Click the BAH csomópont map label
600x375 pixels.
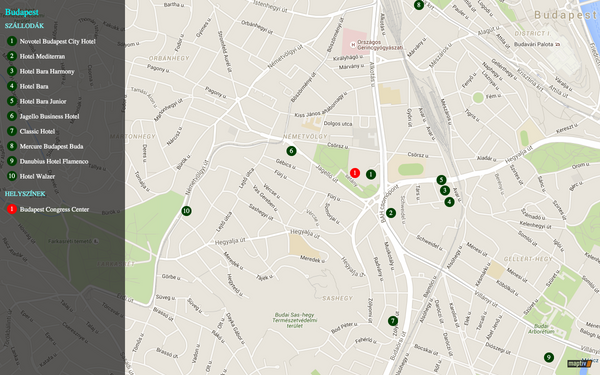pyautogui.click(x=389, y=204)
